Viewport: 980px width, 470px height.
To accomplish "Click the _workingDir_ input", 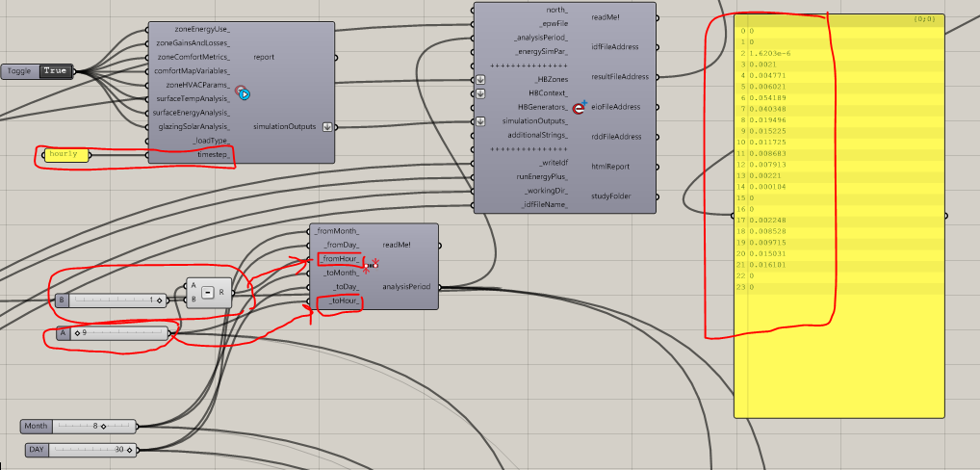I will coord(546,191).
